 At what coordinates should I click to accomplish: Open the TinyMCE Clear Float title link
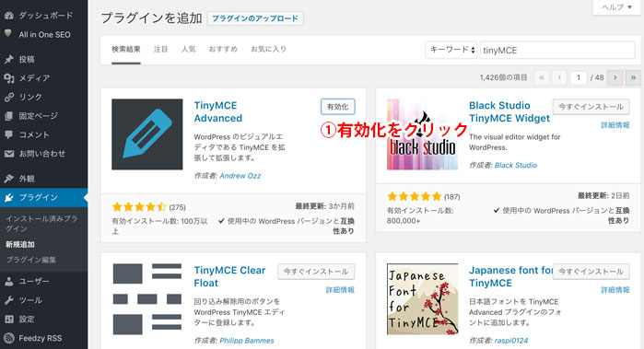click(x=229, y=277)
